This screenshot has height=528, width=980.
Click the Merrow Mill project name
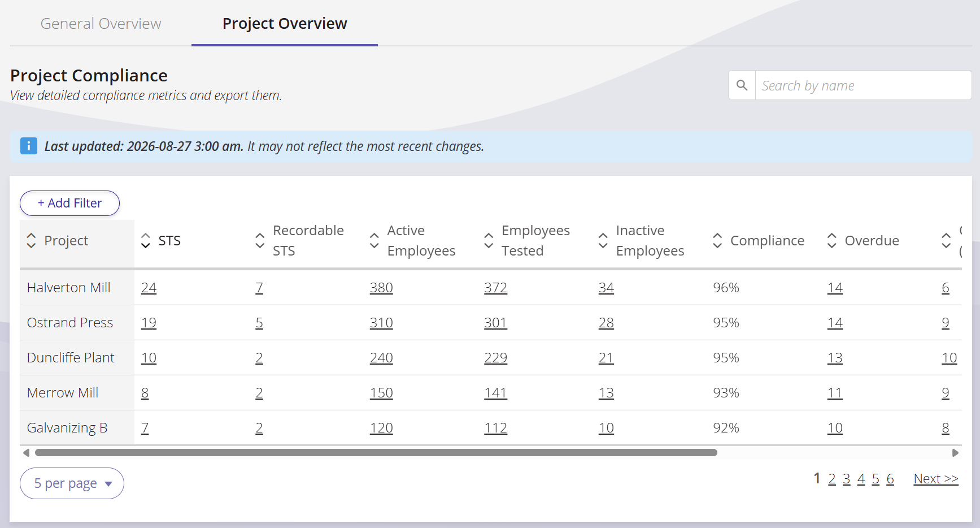pyautogui.click(x=63, y=393)
